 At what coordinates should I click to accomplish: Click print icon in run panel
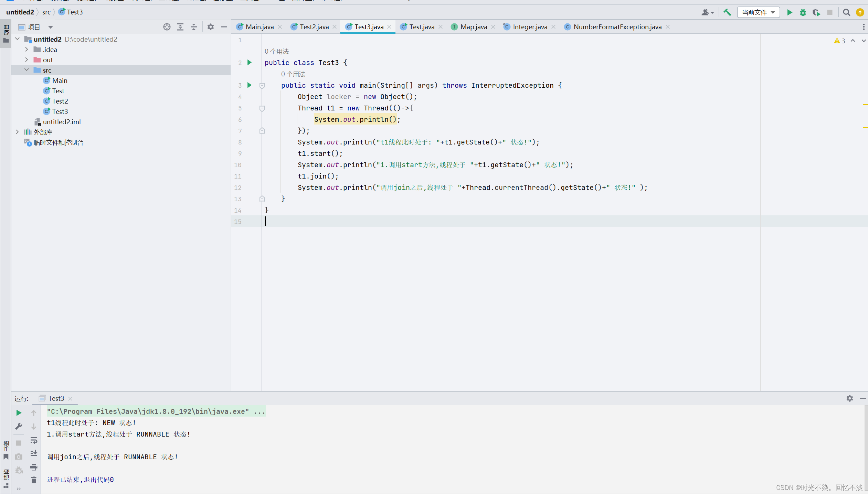pyautogui.click(x=34, y=467)
